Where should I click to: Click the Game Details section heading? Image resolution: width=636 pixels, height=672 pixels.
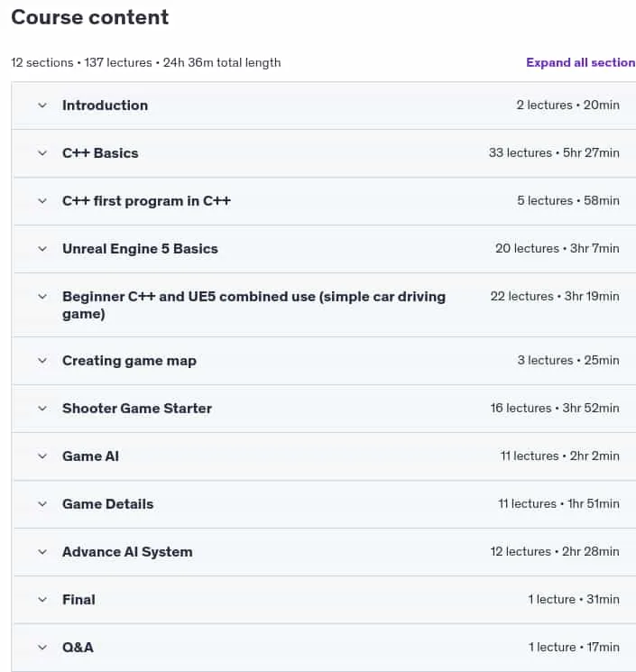coord(108,504)
